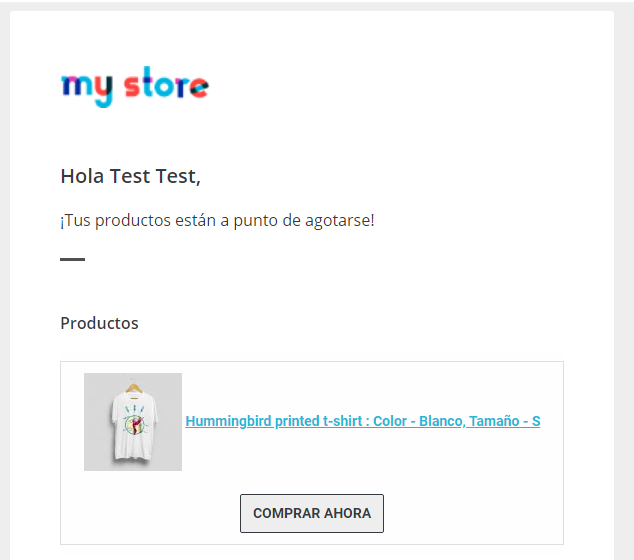
Task: Click the "store" word in the logo
Action: pyautogui.click(x=166, y=83)
